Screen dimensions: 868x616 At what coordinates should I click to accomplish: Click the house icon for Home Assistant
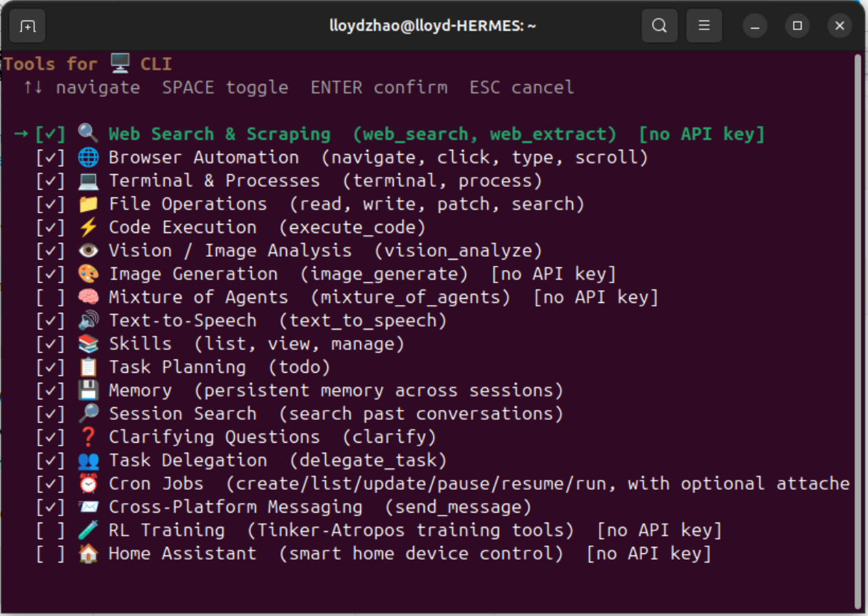88,554
